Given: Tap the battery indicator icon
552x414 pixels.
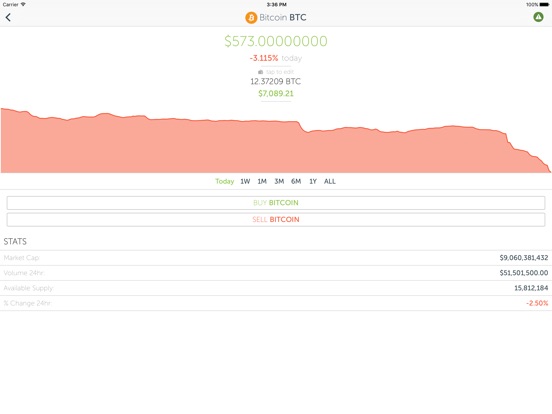Looking at the screenshot, I should coord(544,4).
